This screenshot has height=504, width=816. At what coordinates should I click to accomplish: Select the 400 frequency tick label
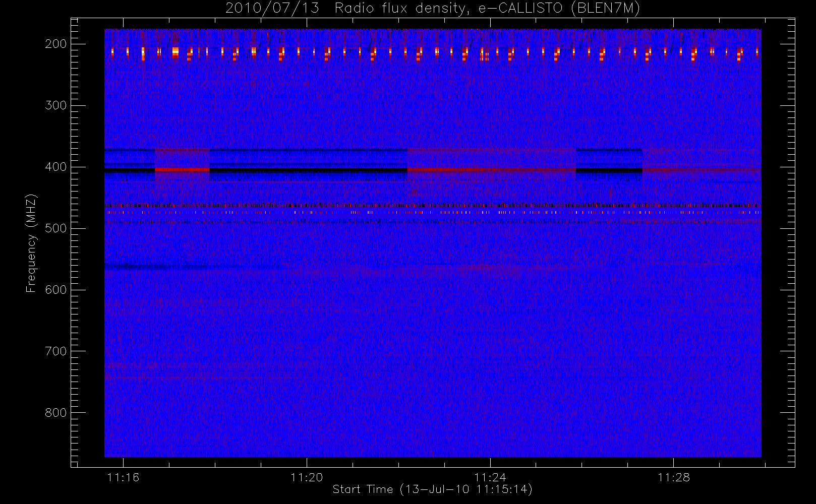point(56,167)
